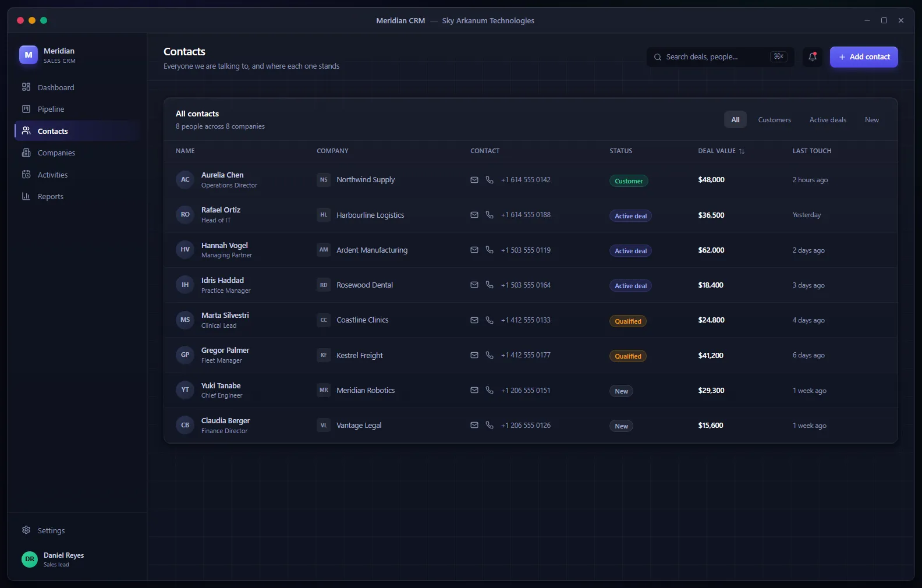Open the notifications bell

pos(813,57)
